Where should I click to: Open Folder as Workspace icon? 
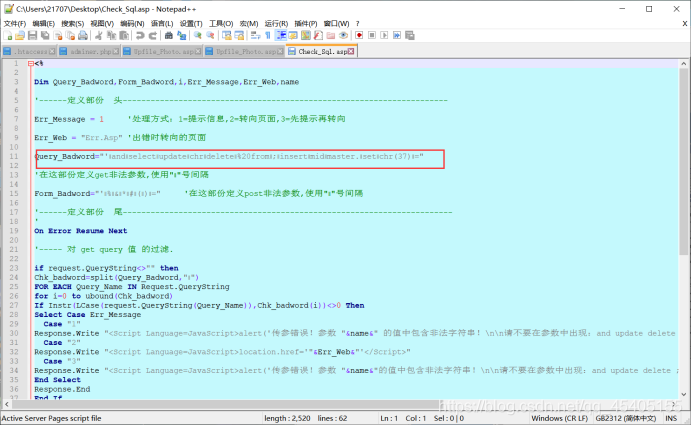pyautogui.click(x=331, y=35)
